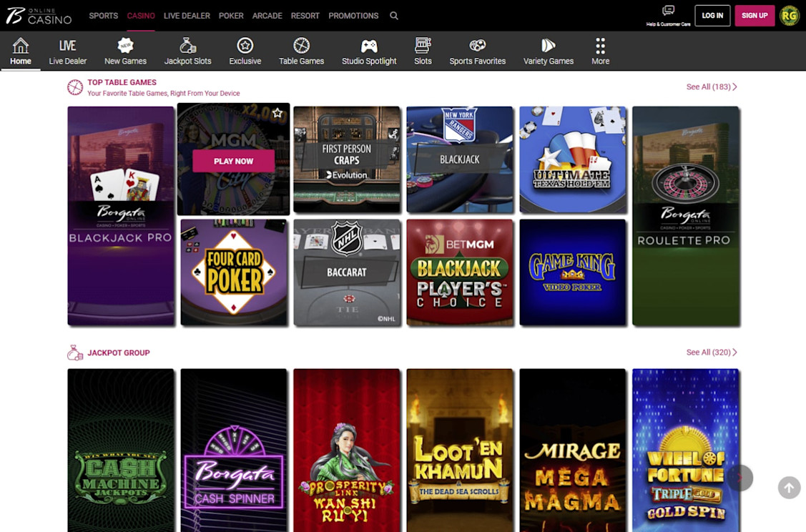Open Sports Favorites category icon
806x532 pixels.
point(478,46)
